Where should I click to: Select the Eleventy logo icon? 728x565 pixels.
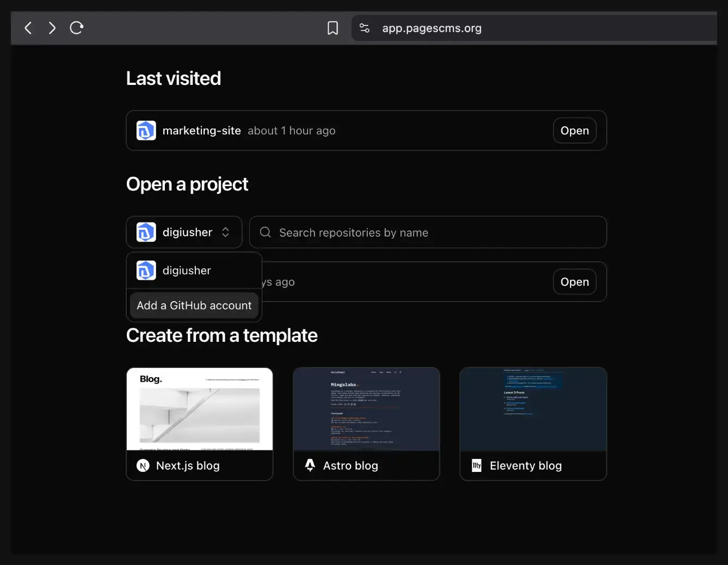pyautogui.click(x=476, y=465)
